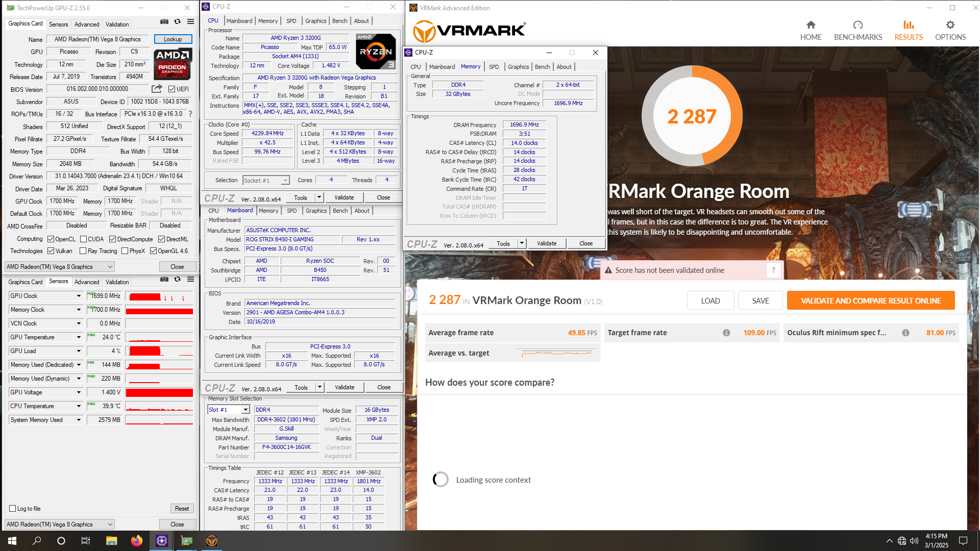
Task: Click GPU-Z refresh icon in Graphics Card panel
Action: (177, 21)
